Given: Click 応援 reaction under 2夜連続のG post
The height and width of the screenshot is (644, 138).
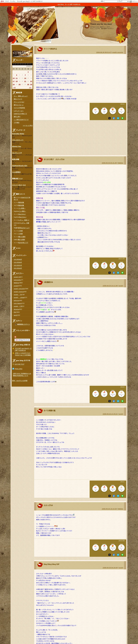Looking at the screenshot, I should point(104,394).
